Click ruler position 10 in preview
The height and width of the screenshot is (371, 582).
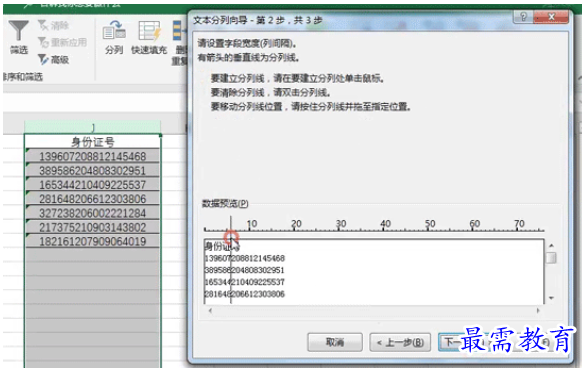point(252,224)
